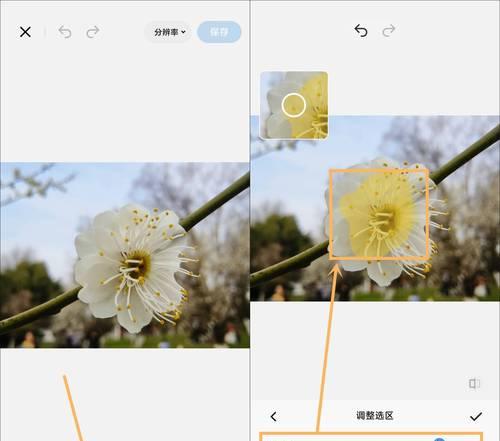Tap the 调整选区 panel title
Screen dimensions: 500x441
click(x=375, y=416)
